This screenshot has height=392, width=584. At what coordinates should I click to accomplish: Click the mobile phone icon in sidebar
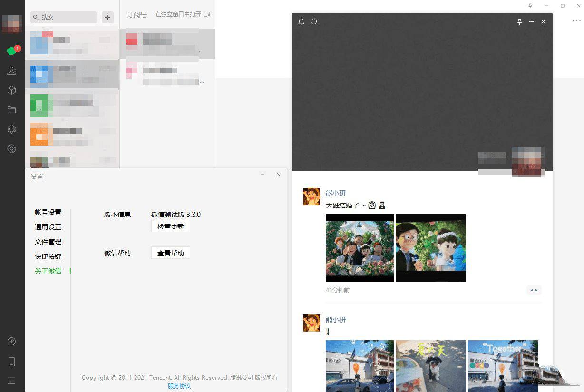click(x=12, y=362)
